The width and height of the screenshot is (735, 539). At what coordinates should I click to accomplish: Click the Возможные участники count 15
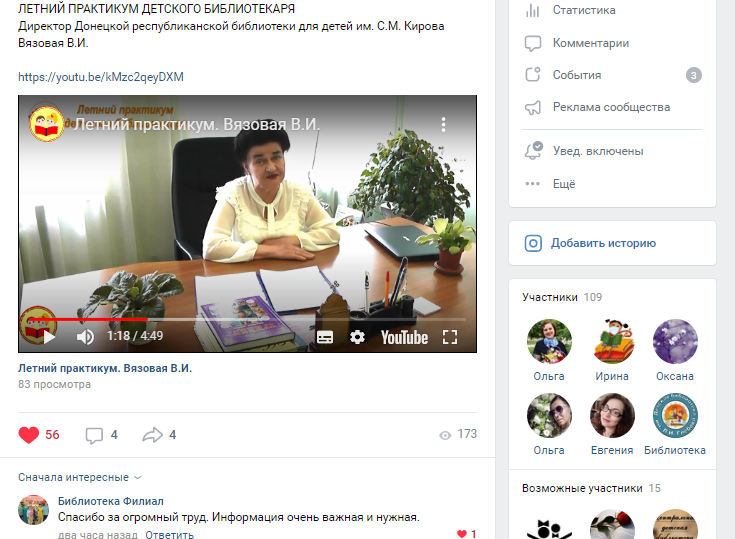coord(655,488)
